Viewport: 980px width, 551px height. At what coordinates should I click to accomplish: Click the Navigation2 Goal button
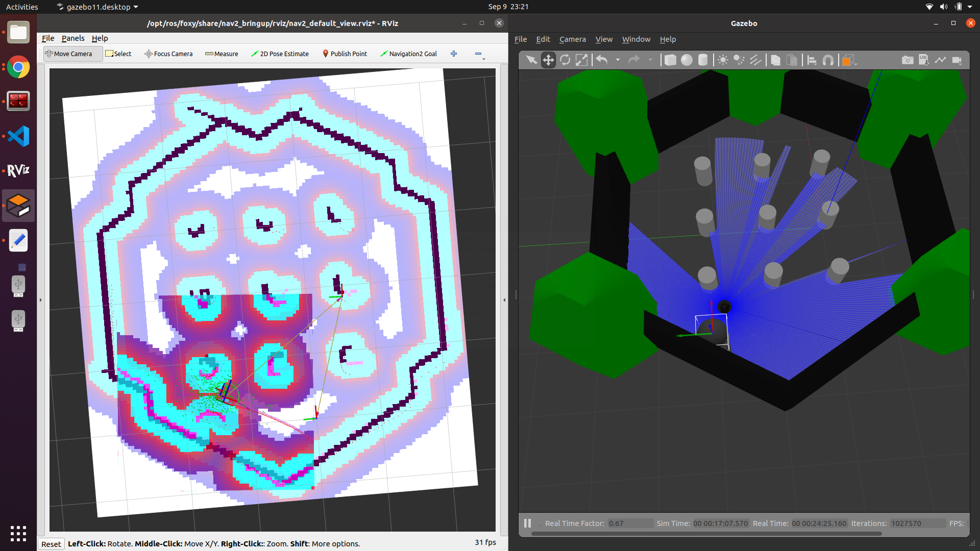408,54
